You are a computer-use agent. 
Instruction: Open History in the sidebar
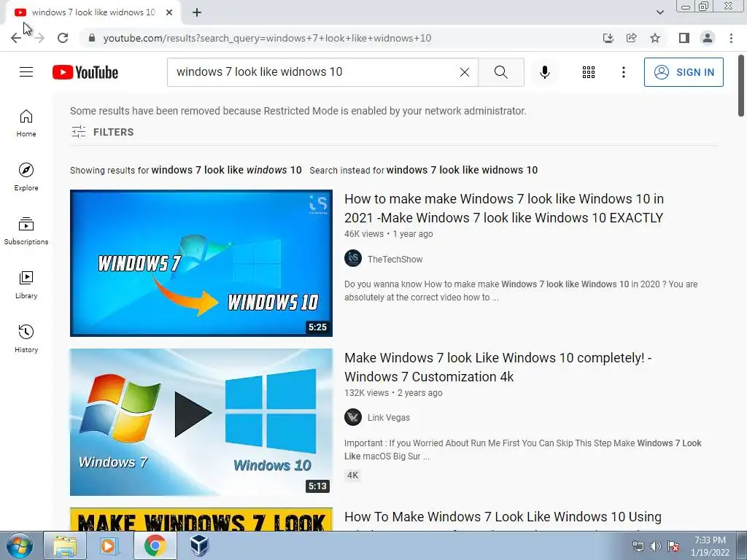[26, 338]
